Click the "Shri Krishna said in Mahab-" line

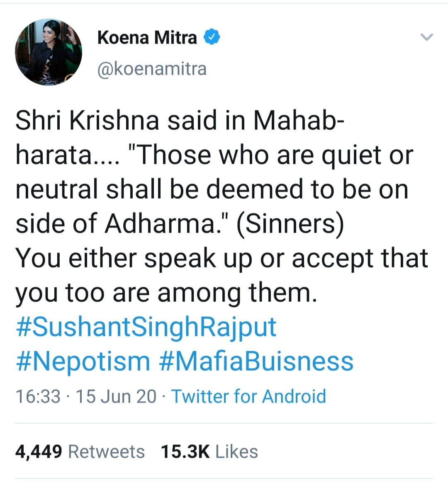point(179,121)
